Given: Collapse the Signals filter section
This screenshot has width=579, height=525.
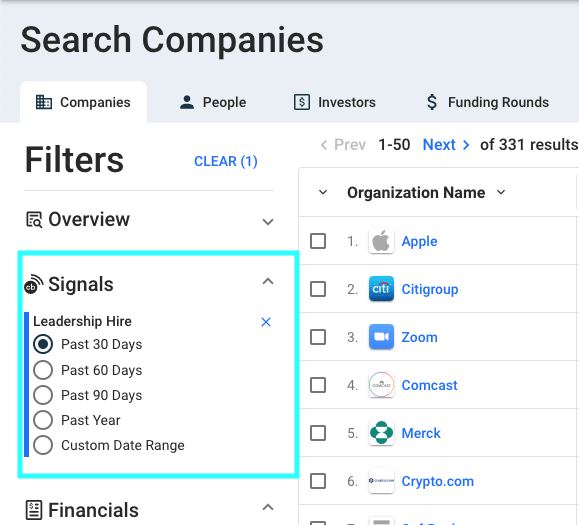Looking at the screenshot, I should click(x=268, y=281).
